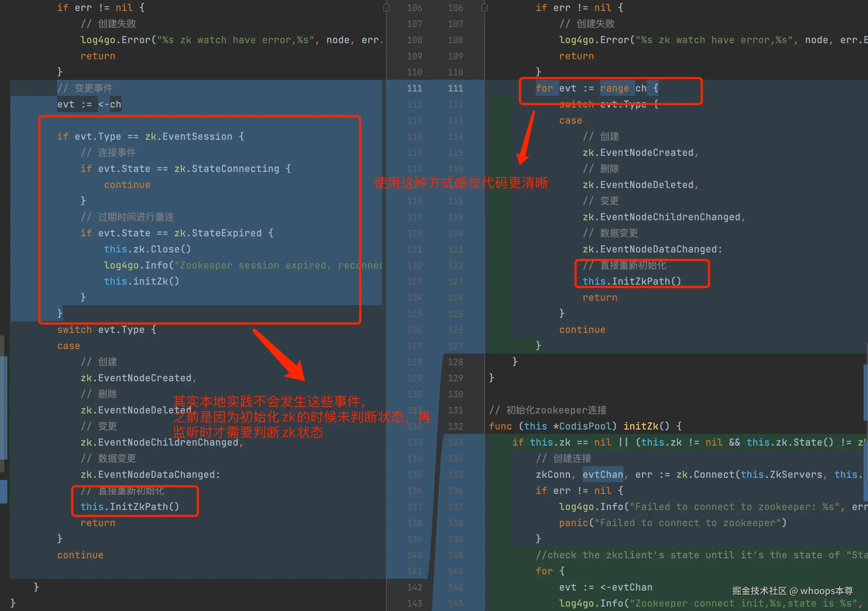Click this.initZk() call in the left pane
This screenshot has width=868, height=611.
coord(141,281)
